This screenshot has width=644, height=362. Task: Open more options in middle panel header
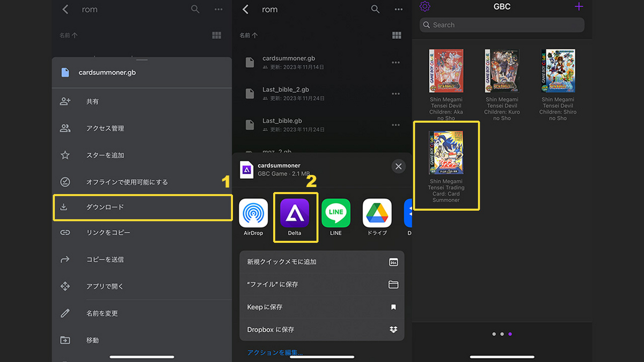(398, 9)
